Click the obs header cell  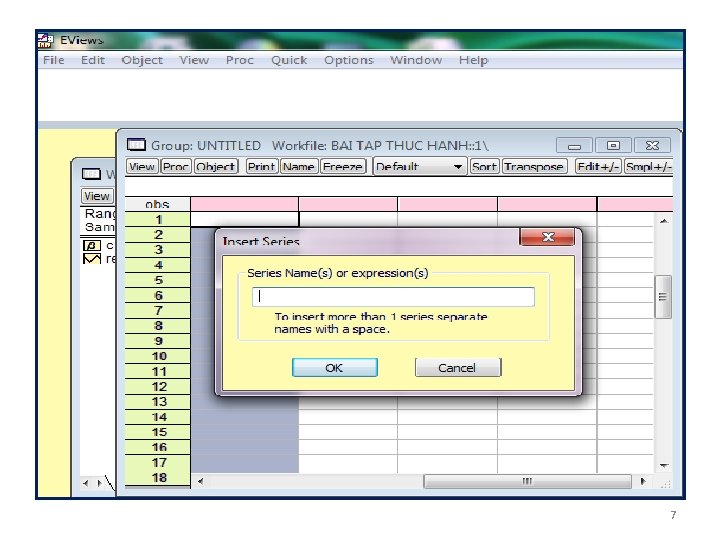(158, 204)
